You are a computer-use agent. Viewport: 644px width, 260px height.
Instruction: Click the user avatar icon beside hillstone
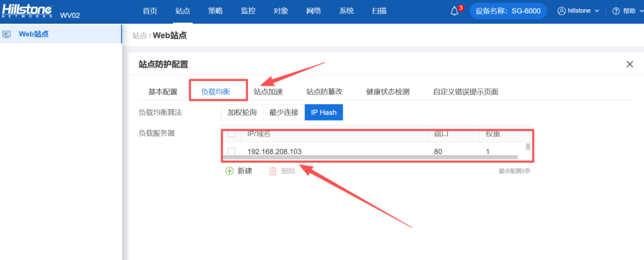(x=562, y=11)
